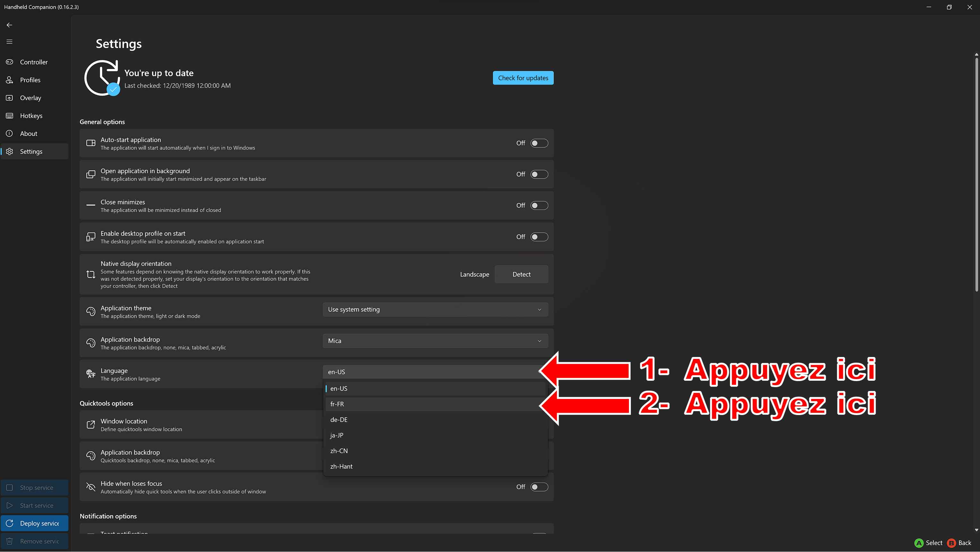This screenshot has height=552, width=980.
Task: Click Check for updates button
Action: [x=523, y=78]
